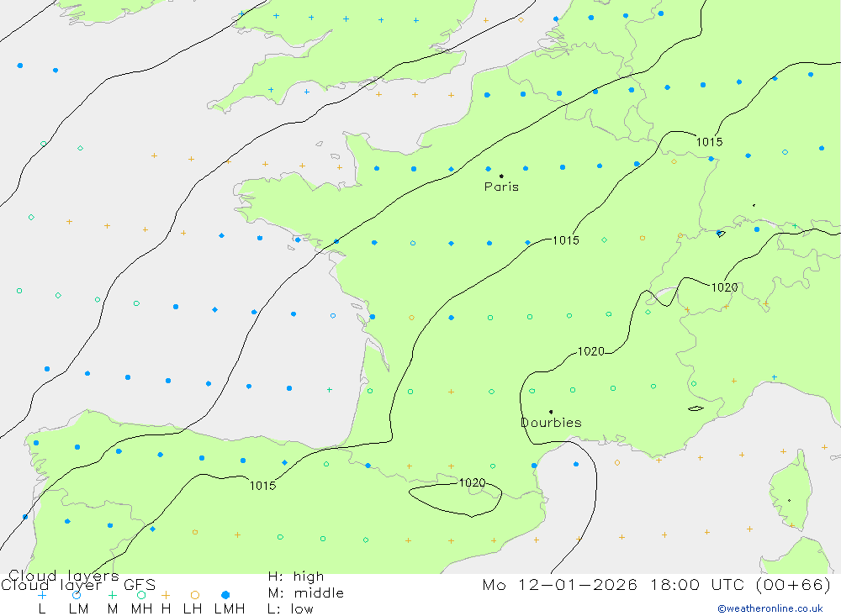Click the 1015 isobar label over northern Spain
The height and width of the screenshot is (616, 841).
point(262,486)
